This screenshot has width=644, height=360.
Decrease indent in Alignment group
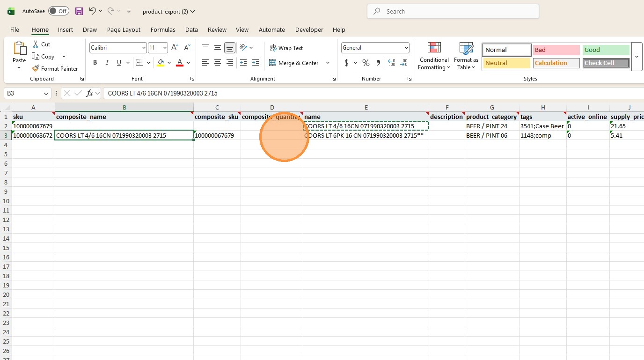(243, 63)
